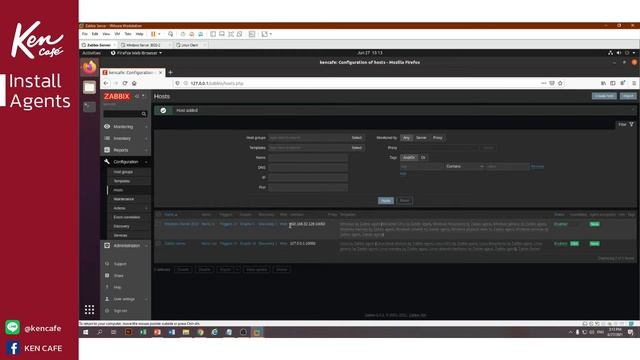Go to the Firefox home page
The image size is (640, 360).
[x=134, y=83]
